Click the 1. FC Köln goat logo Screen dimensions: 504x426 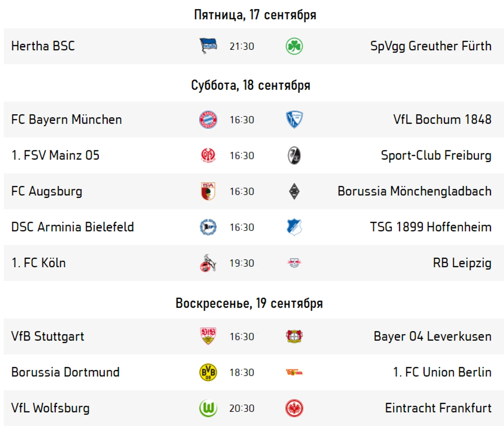click(208, 263)
